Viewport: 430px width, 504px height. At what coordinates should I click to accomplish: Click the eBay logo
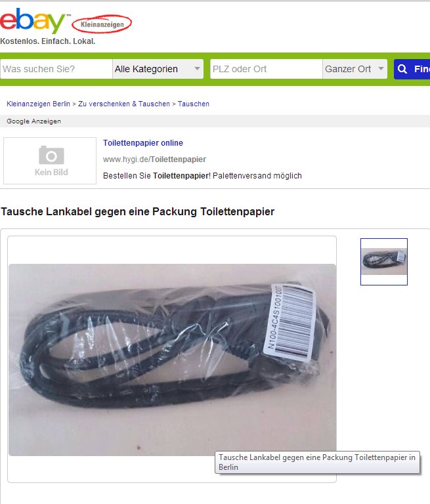tap(32, 20)
